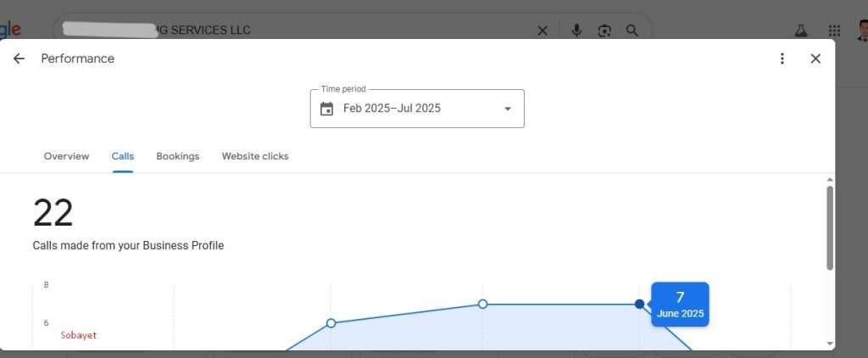Select the Calls tab

tap(122, 156)
